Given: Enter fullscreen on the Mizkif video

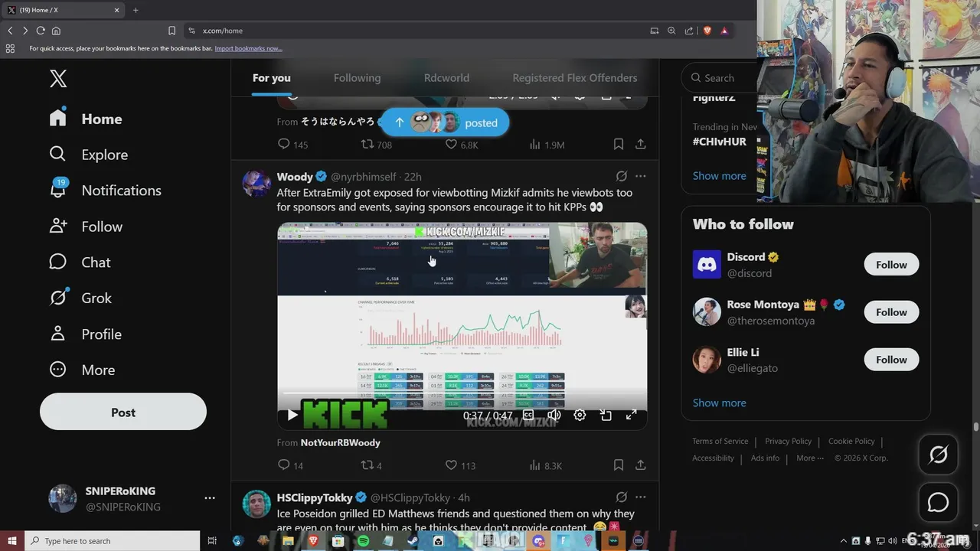Looking at the screenshot, I should click(632, 415).
